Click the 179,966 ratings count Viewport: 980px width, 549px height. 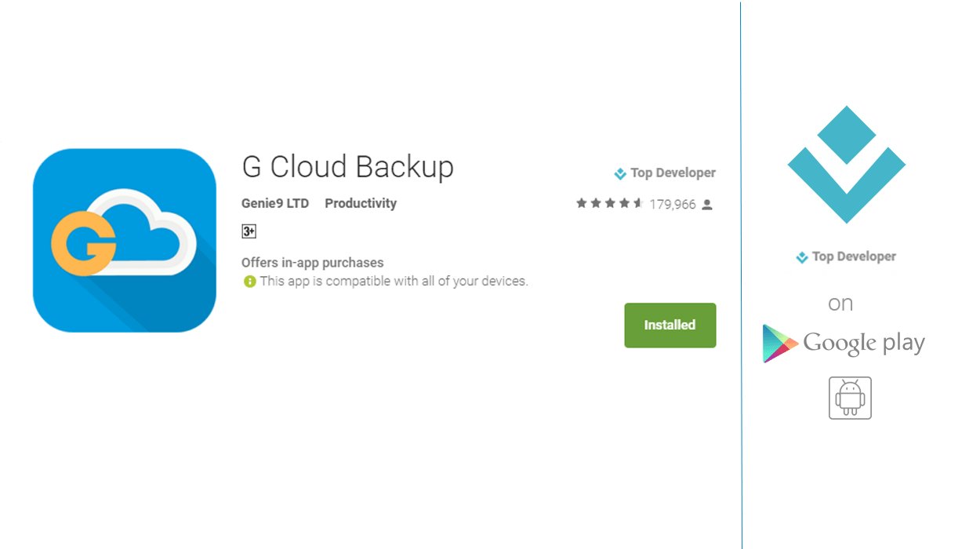coord(673,204)
